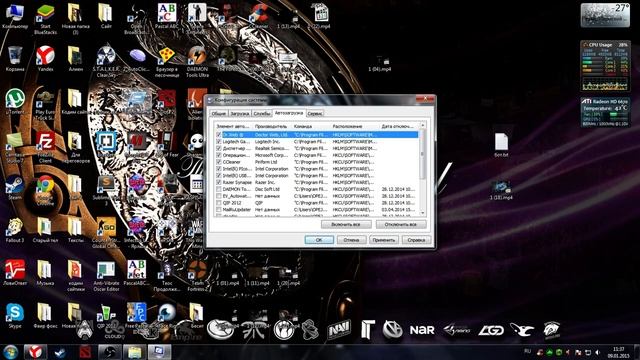
Task: Disable the Диспетчер Realtek startup checkbox
Action: point(219,148)
